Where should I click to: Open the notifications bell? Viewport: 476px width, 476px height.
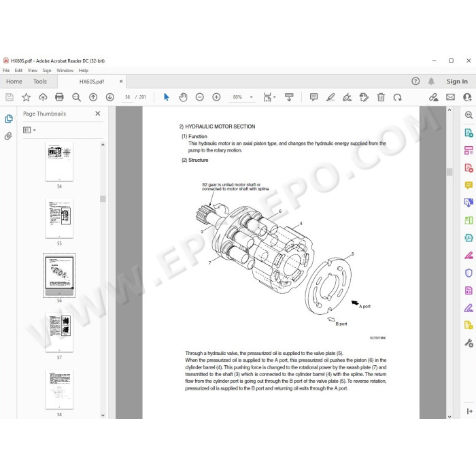[431, 82]
